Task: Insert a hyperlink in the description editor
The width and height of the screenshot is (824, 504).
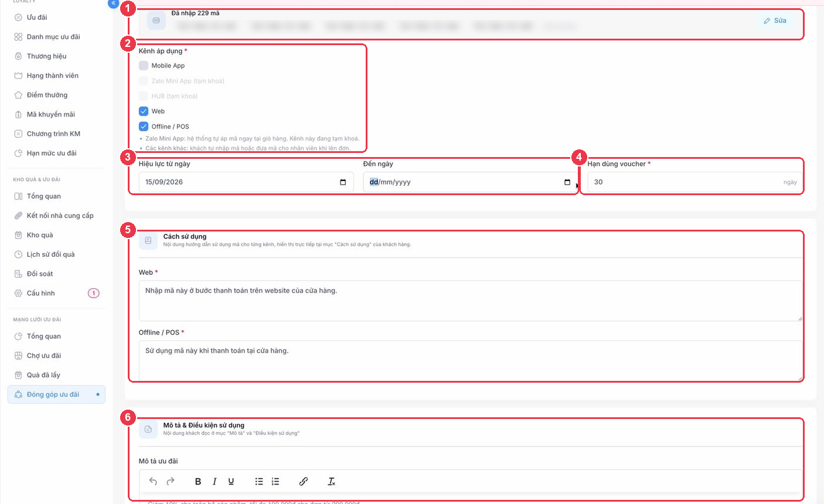Action: click(304, 481)
